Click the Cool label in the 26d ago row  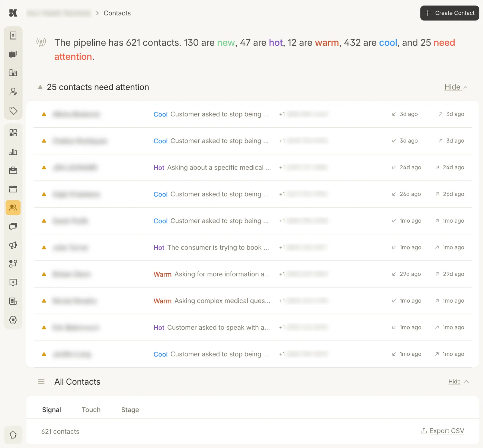pos(160,194)
